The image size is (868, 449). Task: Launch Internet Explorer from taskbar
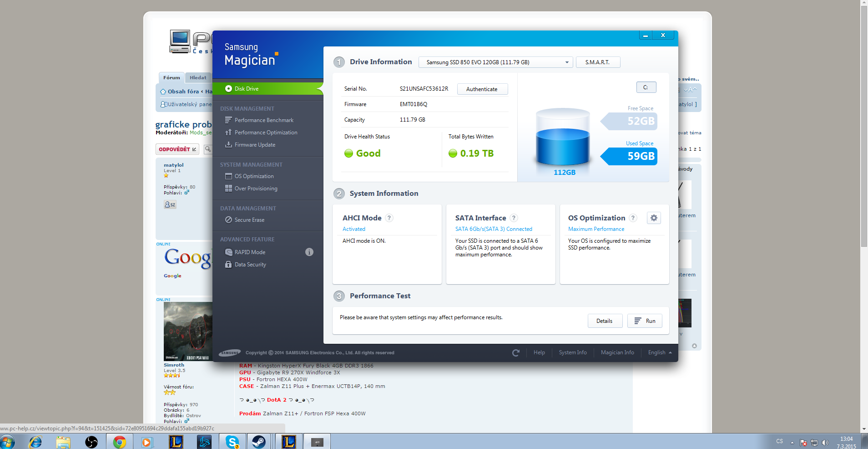coord(35,442)
